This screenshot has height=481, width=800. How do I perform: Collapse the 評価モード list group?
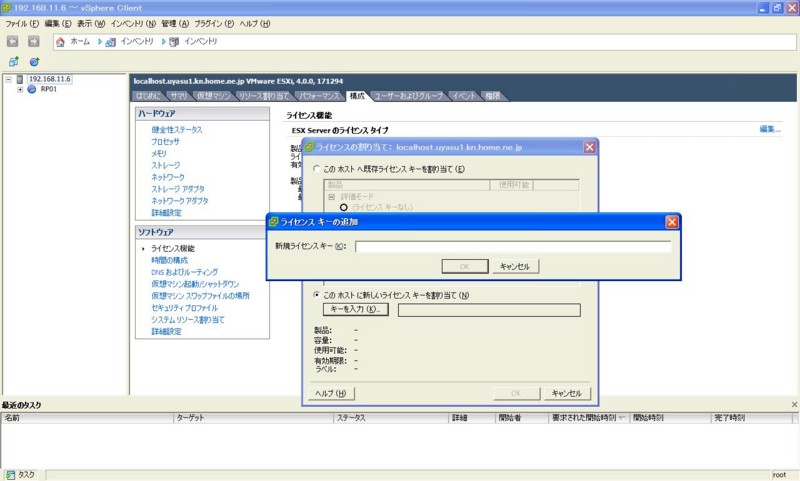pos(331,196)
